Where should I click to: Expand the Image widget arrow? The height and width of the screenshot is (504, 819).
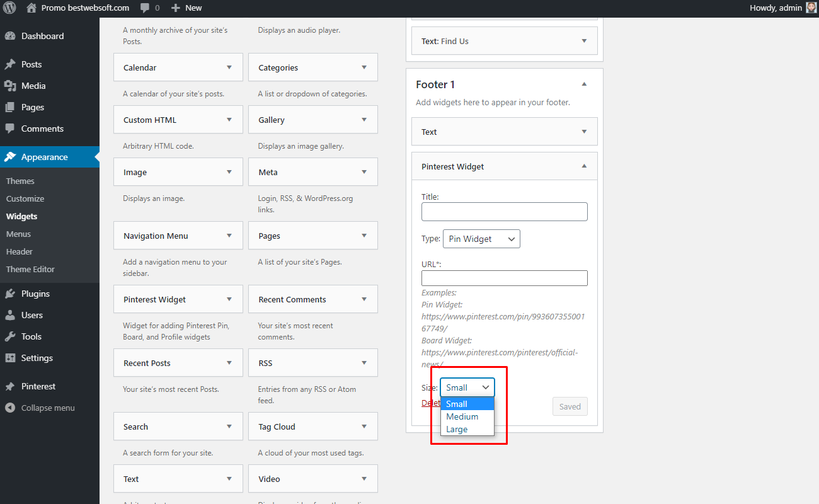coord(229,172)
